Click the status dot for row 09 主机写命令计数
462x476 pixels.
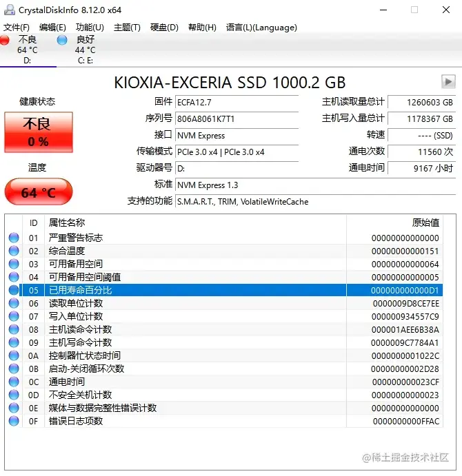(x=14, y=342)
